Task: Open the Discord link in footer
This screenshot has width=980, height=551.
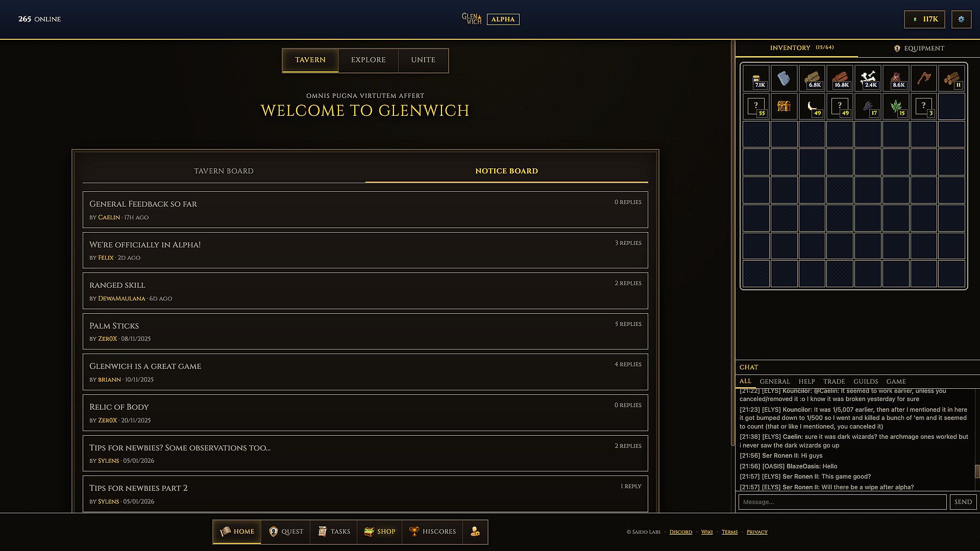Action: pos(680,532)
